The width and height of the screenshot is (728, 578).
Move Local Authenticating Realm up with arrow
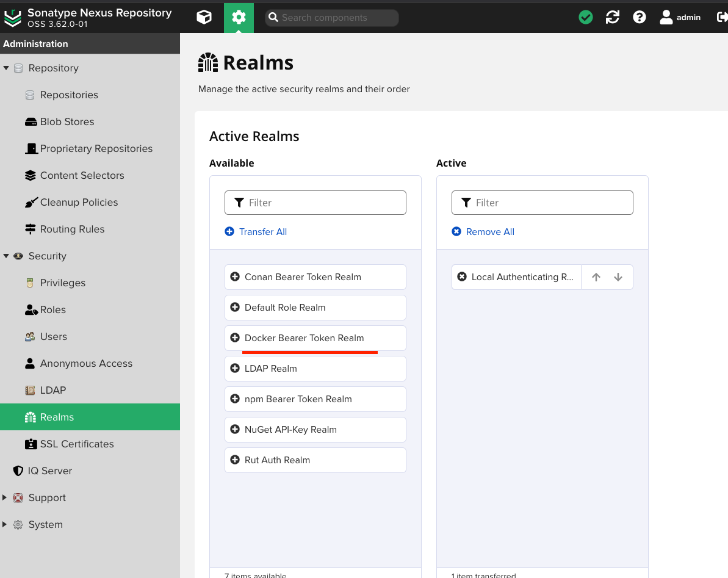[596, 277]
